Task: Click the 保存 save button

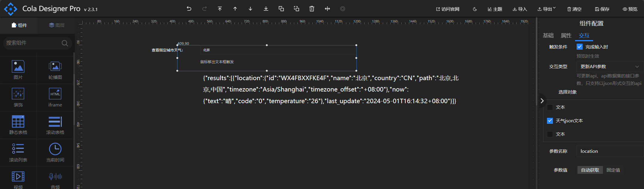Action: [x=602, y=9]
